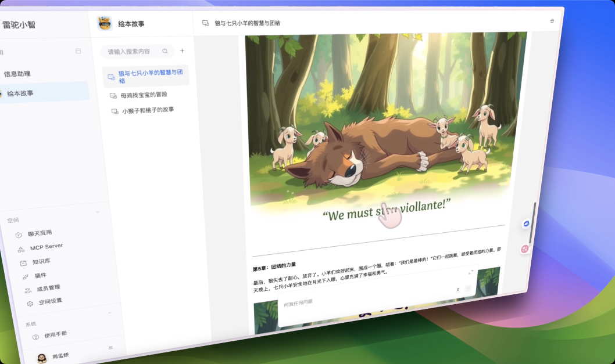Open MCP Server label in sidebar

tap(47, 247)
